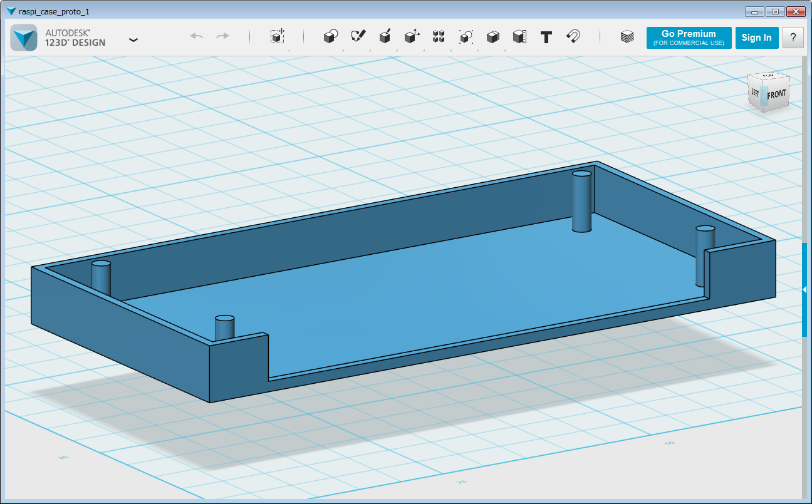The height and width of the screenshot is (504, 812).
Task: Click the Undo arrow in the toolbar
Action: point(197,37)
